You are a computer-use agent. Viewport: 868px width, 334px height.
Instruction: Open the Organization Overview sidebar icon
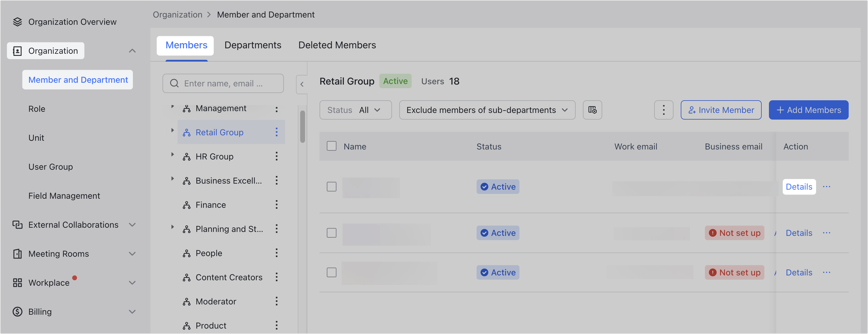point(18,21)
